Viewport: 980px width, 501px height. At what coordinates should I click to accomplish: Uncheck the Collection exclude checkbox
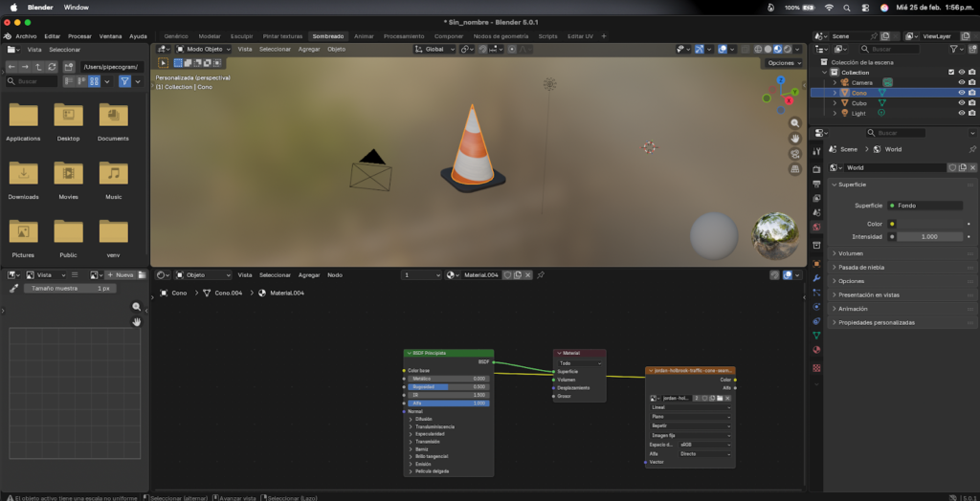(x=950, y=72)
